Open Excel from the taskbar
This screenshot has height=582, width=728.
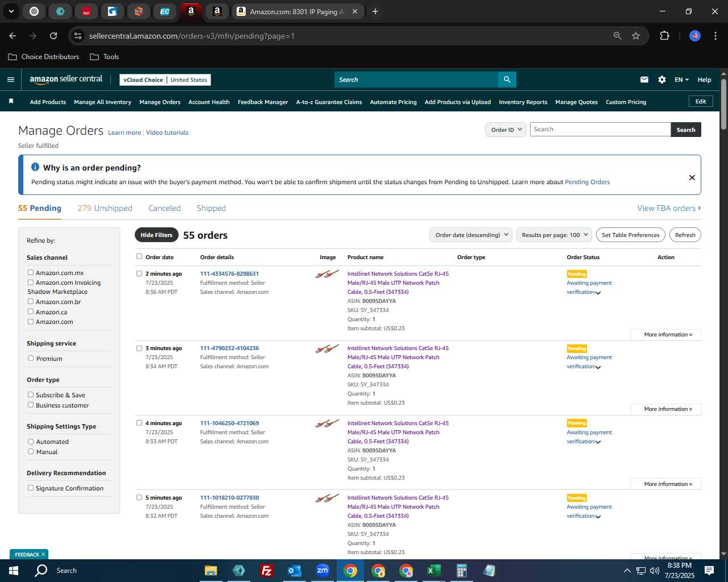click(x=433, y=571)
